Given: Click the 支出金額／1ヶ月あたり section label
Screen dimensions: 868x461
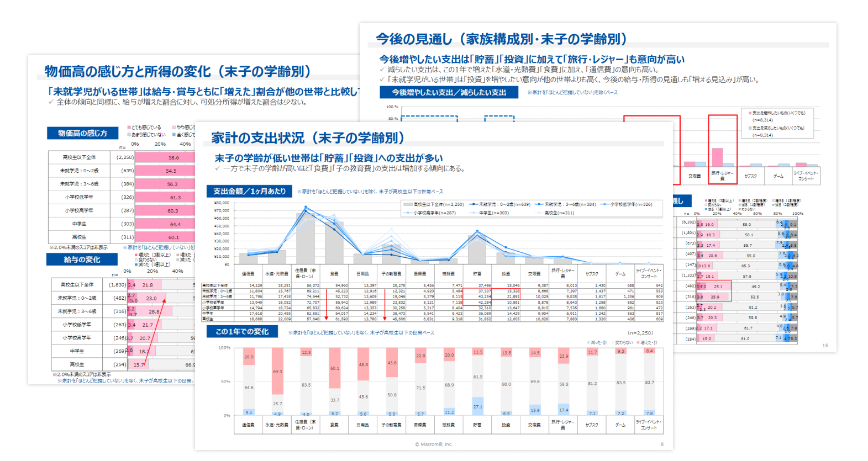Looking at the screenshot, I should coord(250,191).
